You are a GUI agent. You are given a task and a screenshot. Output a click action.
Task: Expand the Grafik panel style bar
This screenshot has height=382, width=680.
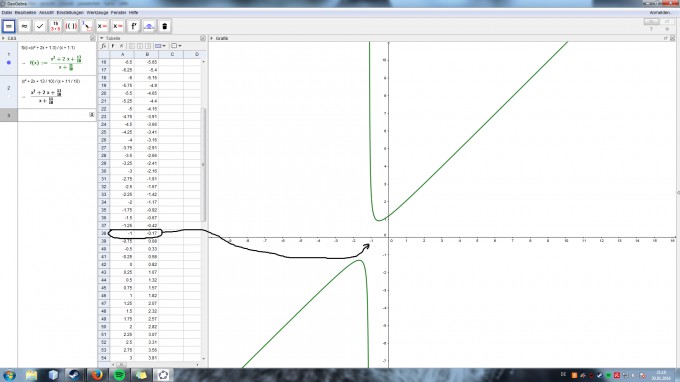[x=212, y=38]
